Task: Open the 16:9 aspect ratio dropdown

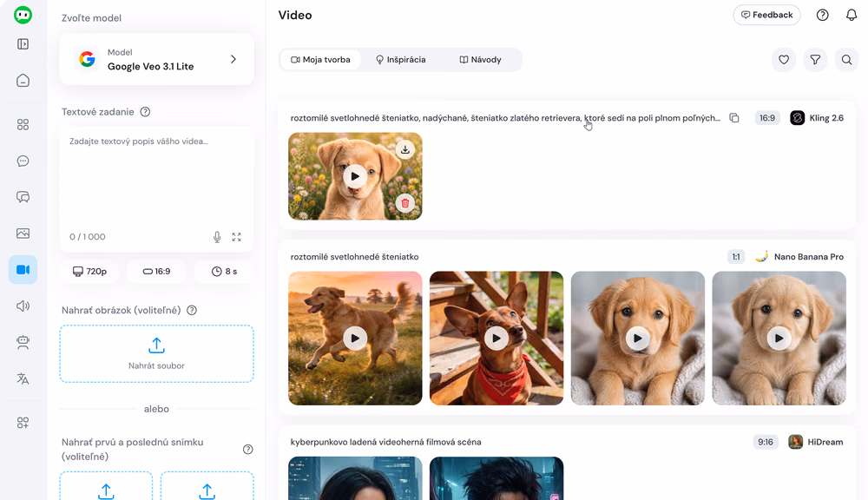Action: pos(156,272)
